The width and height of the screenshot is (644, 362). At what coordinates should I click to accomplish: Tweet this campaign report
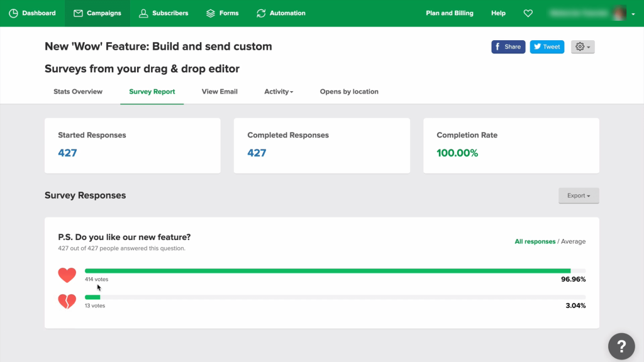coord(547,47)
